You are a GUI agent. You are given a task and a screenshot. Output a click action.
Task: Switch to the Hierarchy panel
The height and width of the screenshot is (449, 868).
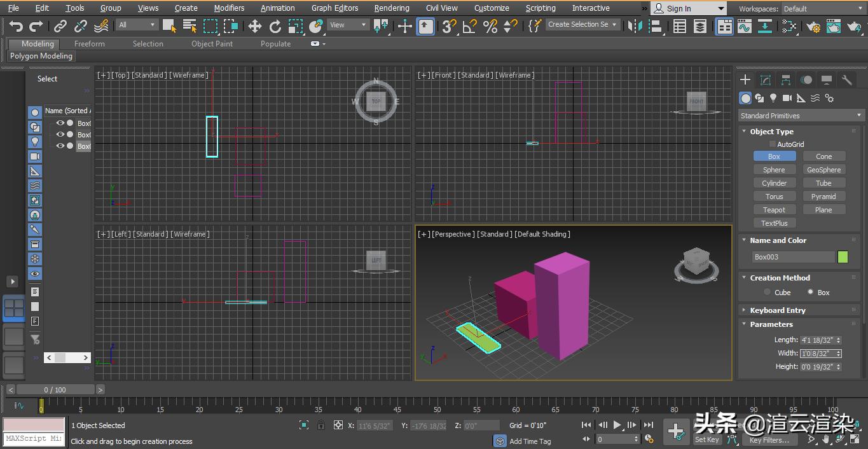[785, 79]
